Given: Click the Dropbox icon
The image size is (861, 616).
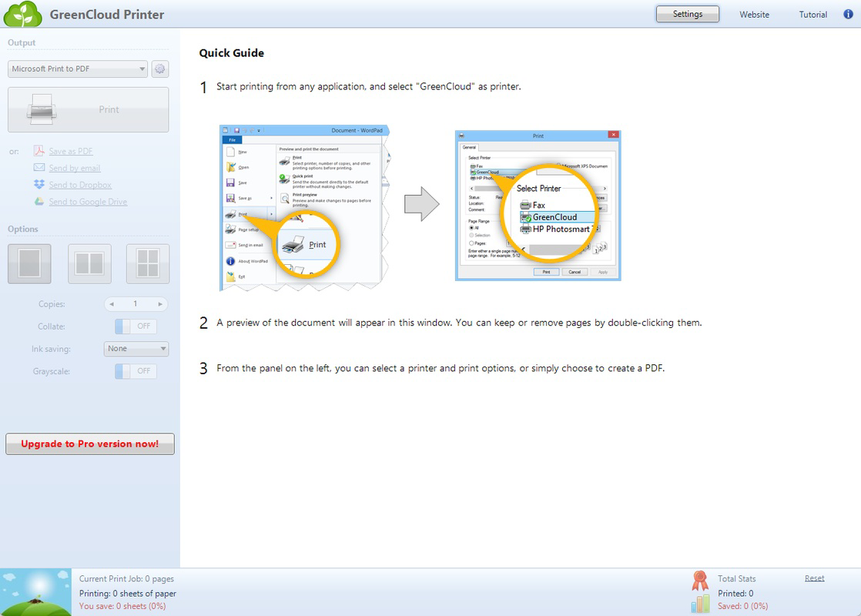Looking at the screenshot, I should point(39,185).
